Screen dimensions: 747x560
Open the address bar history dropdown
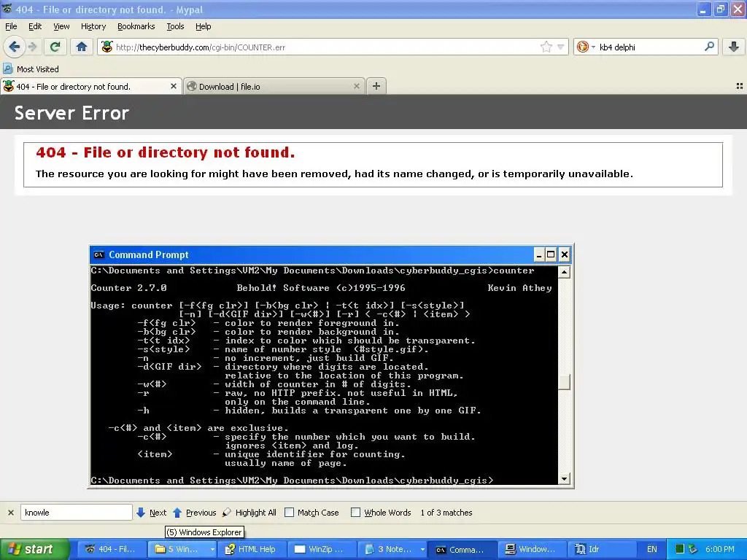pyautogui.click(x=561, y=47)
